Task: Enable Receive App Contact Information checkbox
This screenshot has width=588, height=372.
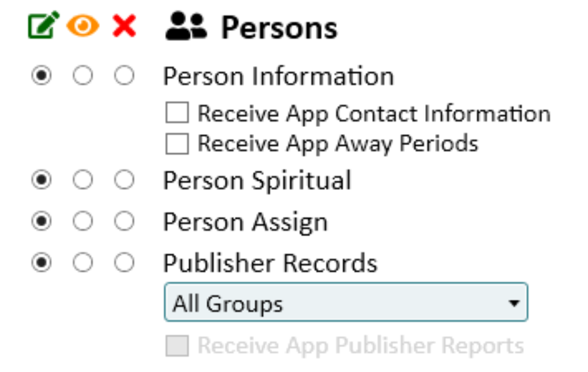Action: [x=177, y=113]
